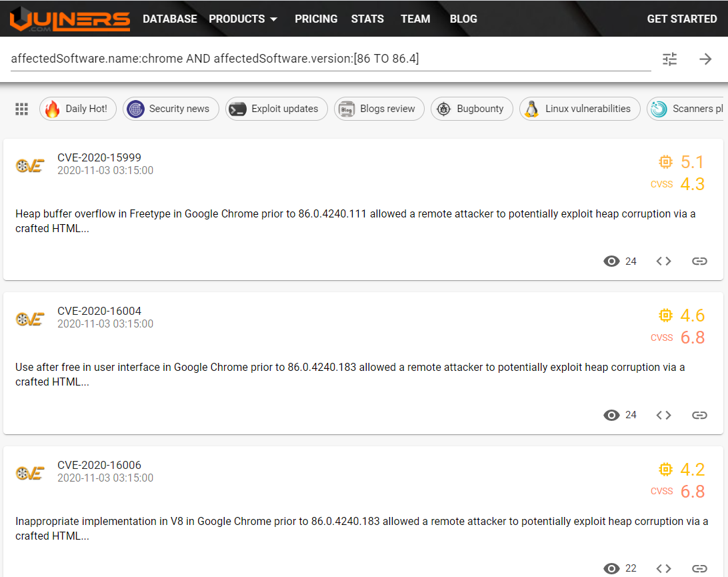
Task: Click the Vulners logo
Action: click(x=70, y=19)
